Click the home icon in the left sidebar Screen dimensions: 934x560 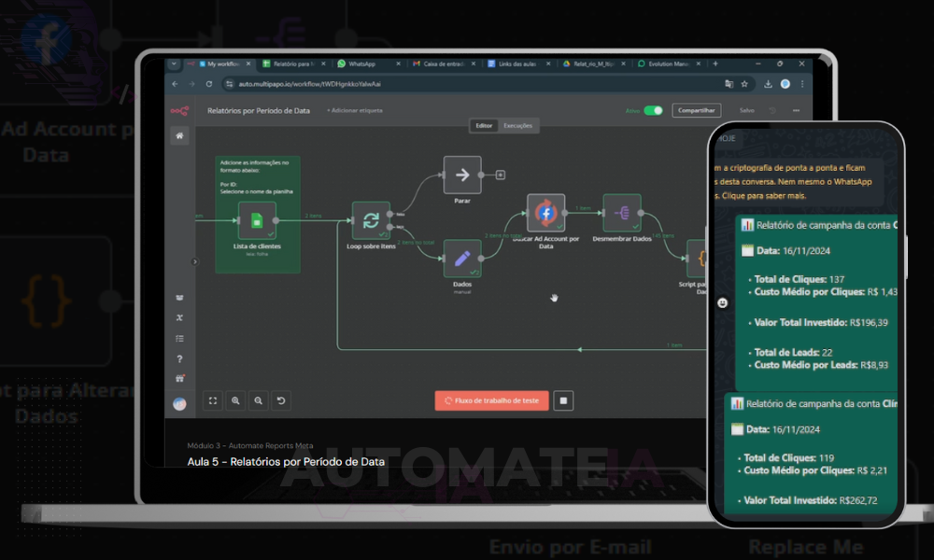point(179,135)
